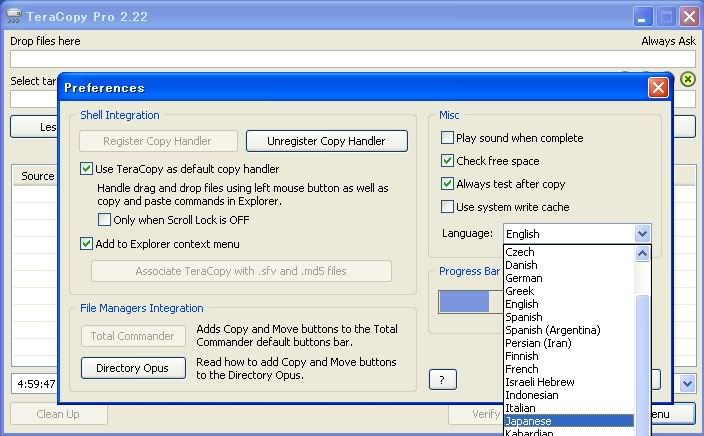Select Czech from language list
This screenshot has height=436, width=704.
569,252
